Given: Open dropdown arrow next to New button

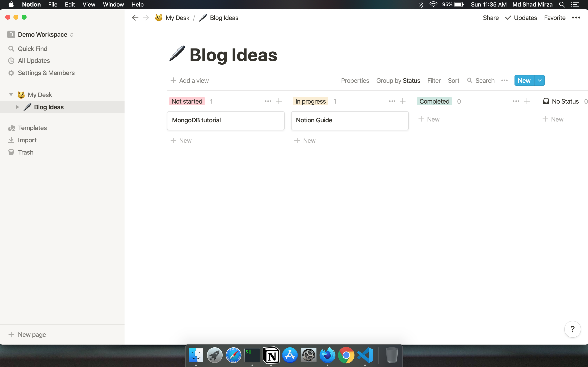Looking at the screenshot, I should click(x=539, y=80).
